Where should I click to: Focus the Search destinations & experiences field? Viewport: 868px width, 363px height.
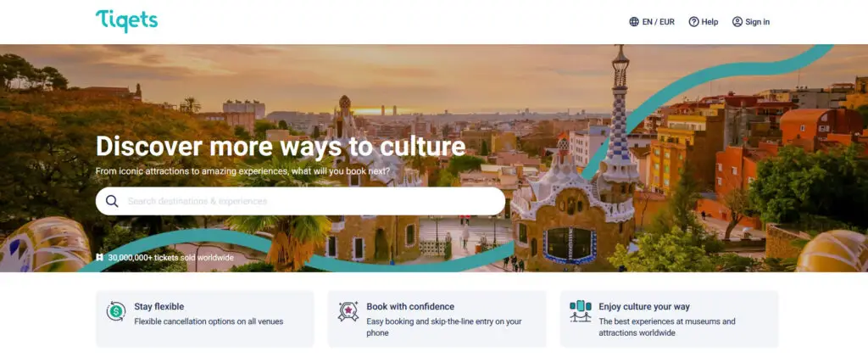[x=300, y=201]
